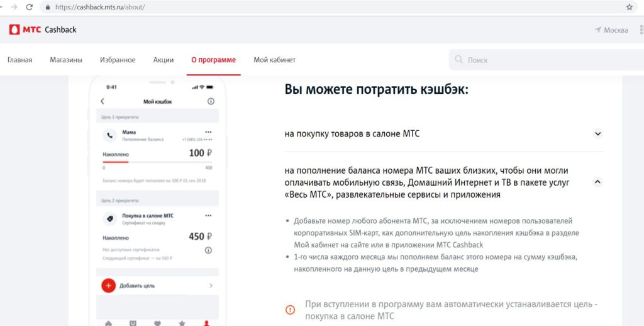The image size is (644, 326).
Task: Click the 450 ₽ accumulated amount
Action: pos(201,237)
